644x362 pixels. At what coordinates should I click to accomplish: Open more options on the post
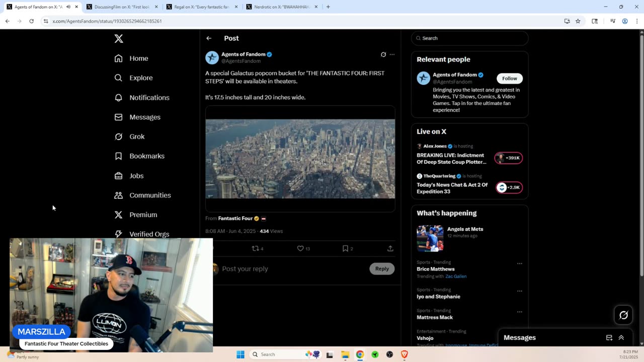tap(392, 54)
